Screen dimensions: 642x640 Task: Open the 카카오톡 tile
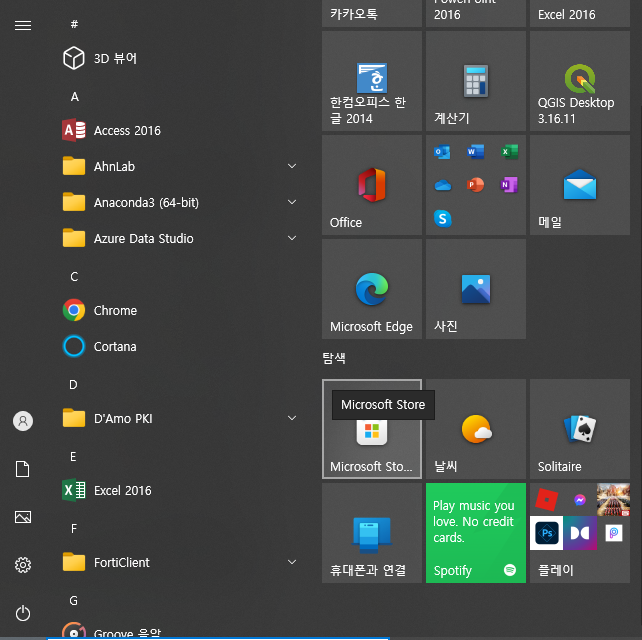tap(372, 14)
